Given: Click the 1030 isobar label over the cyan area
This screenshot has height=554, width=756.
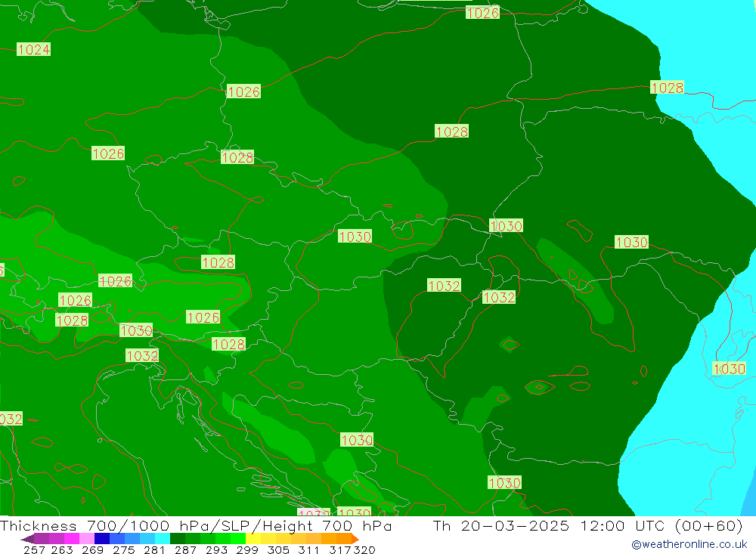Looking at the screenshot, I should pos(729,369).
